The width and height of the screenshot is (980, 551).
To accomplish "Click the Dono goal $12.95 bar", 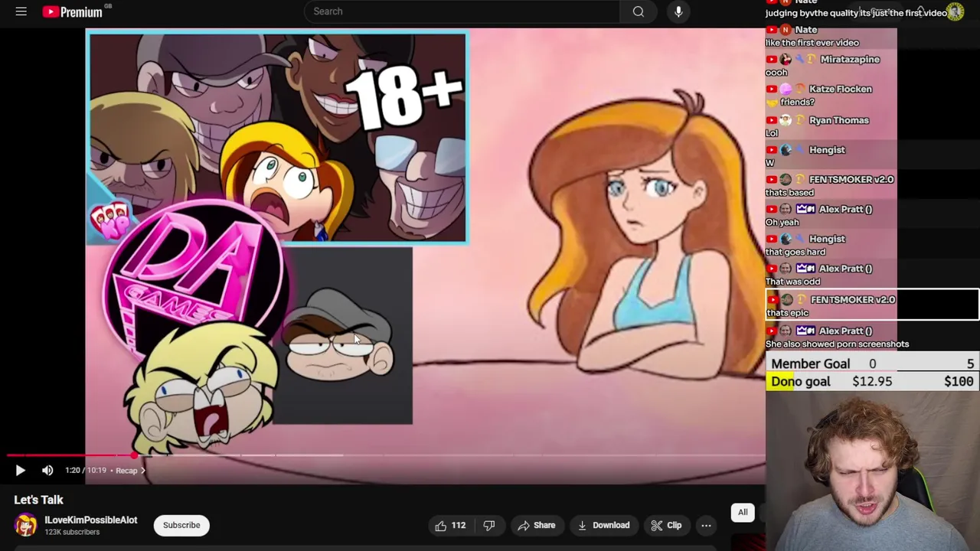I will [x=873, y=381].
